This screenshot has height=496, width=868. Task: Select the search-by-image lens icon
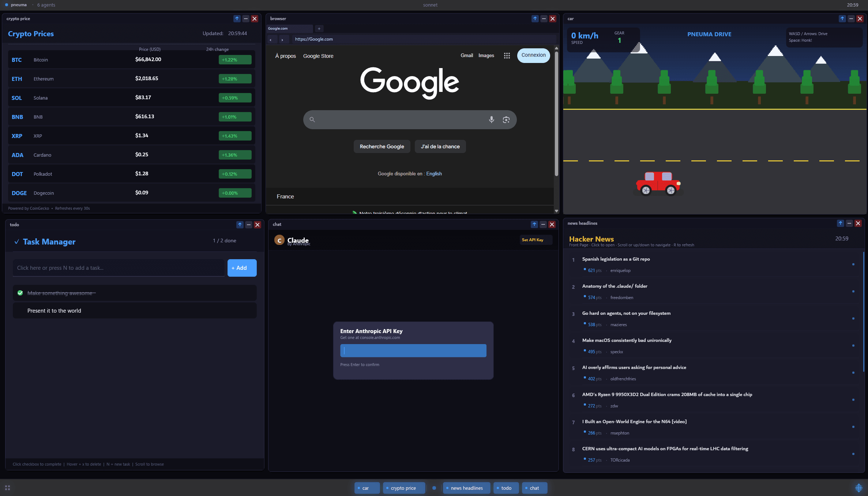tap(506, 119)
